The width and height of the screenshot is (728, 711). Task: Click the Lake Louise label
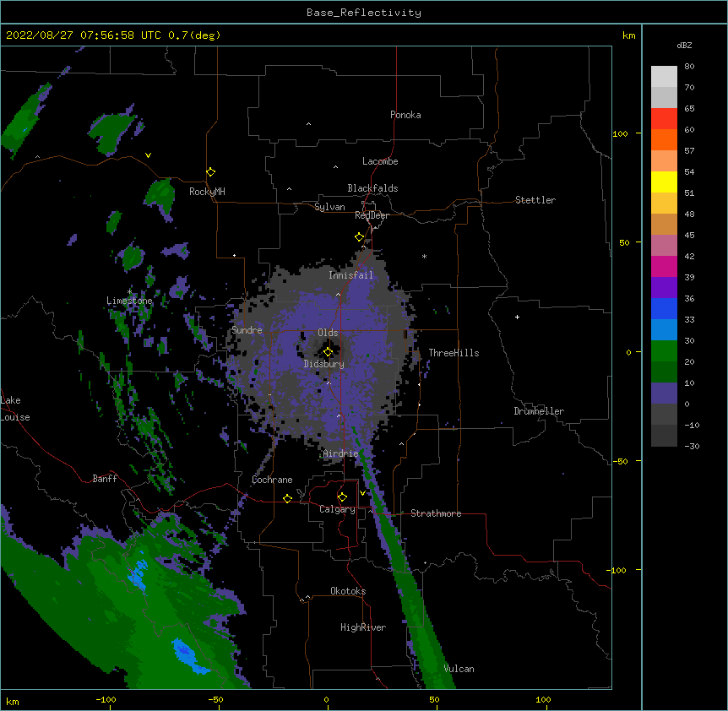(x=15, y=409)
